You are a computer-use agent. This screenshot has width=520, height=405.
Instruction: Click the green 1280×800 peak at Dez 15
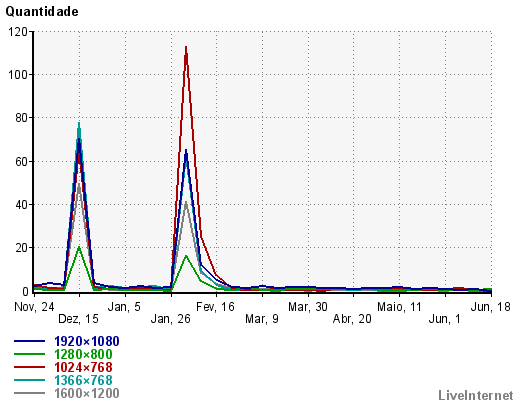pos(79,247)
